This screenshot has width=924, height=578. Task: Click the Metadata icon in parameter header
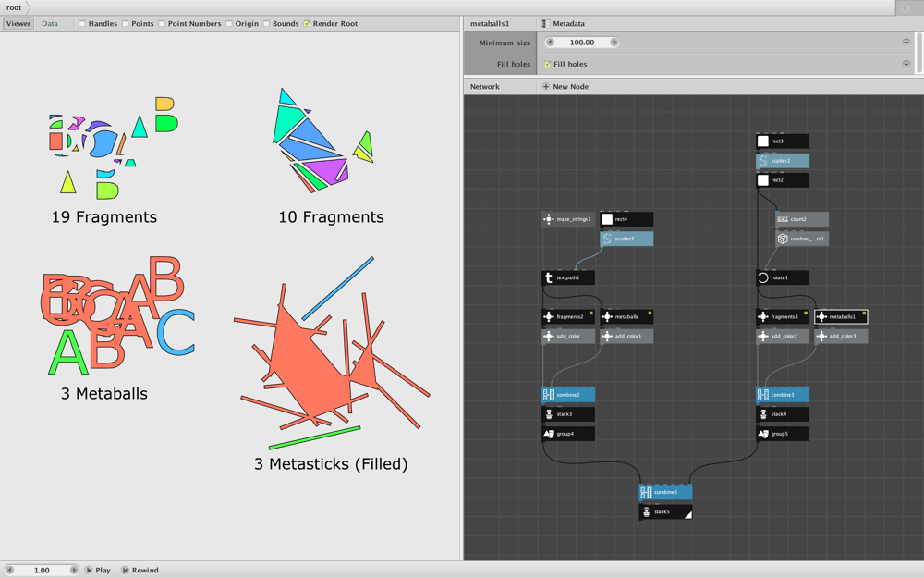(546, 24)
